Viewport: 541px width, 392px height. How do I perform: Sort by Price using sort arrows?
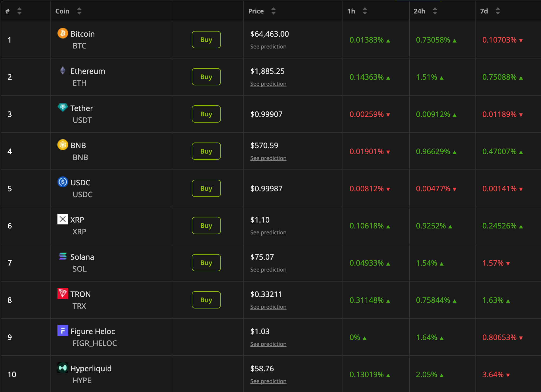[273, 11]
